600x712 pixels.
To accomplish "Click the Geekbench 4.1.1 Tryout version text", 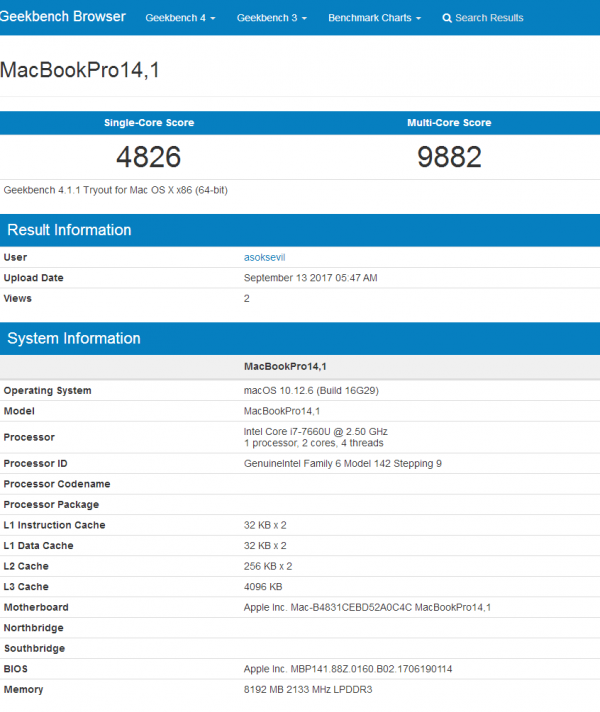I will 116,190.
